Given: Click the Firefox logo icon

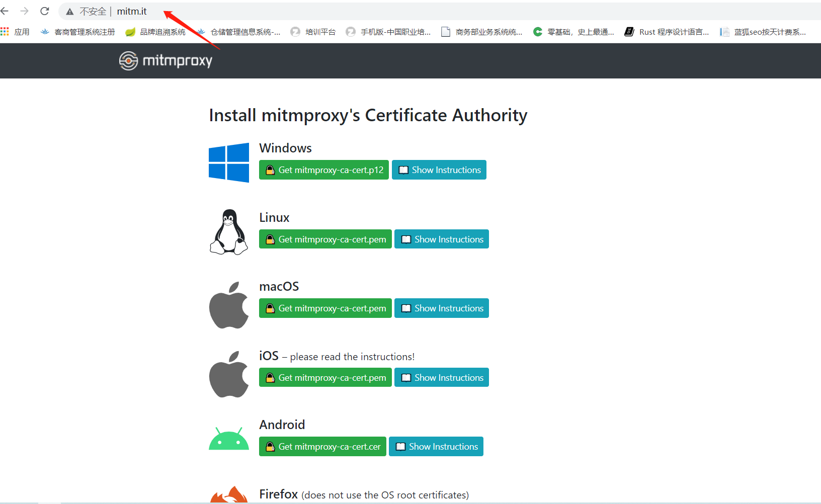Looking at the screenshot, I should point(229,494).
